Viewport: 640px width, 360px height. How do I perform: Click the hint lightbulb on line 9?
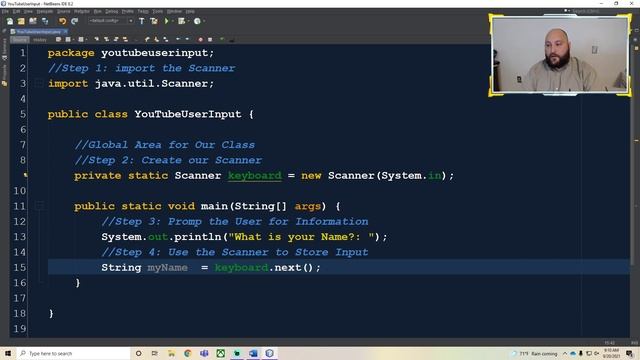coord(25,175)
